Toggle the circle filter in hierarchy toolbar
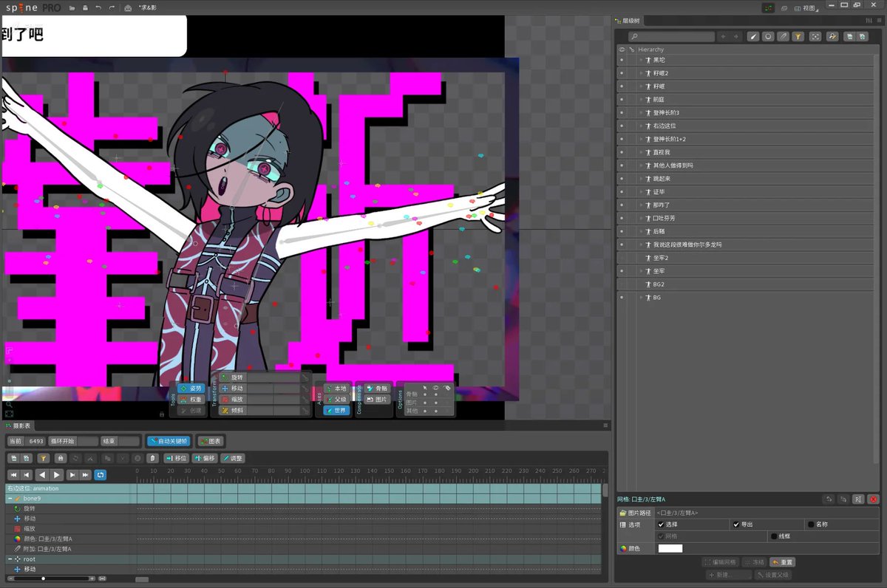This screenshot has height=588, width=887. (768, 36)
